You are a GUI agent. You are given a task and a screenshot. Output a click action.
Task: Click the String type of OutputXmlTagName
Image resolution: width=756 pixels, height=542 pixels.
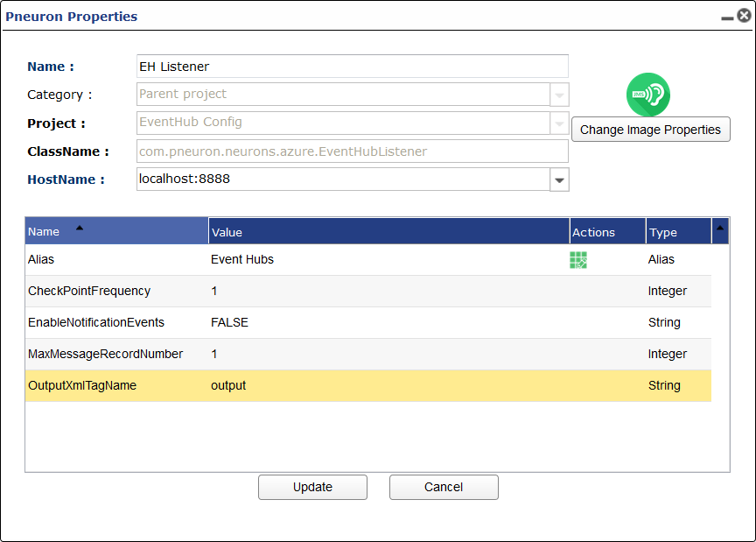(664, 385)
